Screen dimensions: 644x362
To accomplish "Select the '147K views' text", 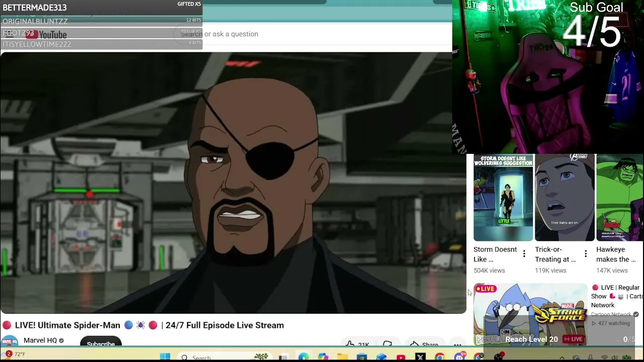I will (612, 270).
